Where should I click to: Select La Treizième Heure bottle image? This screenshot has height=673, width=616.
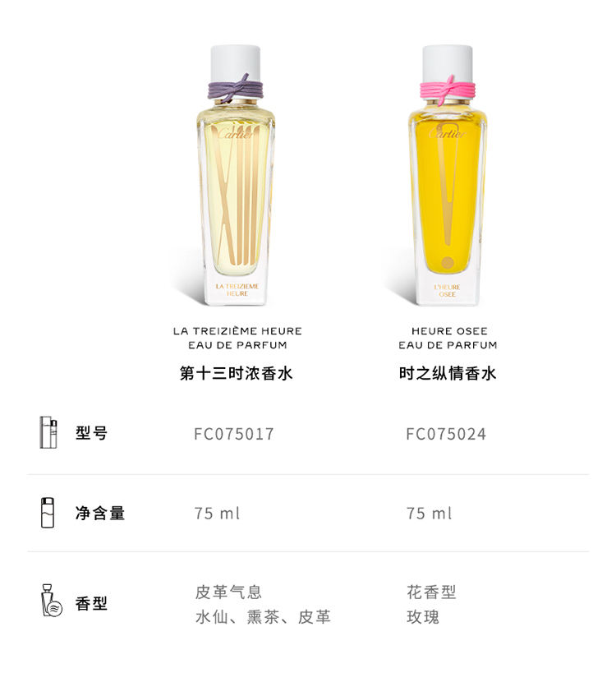(237, 175)
